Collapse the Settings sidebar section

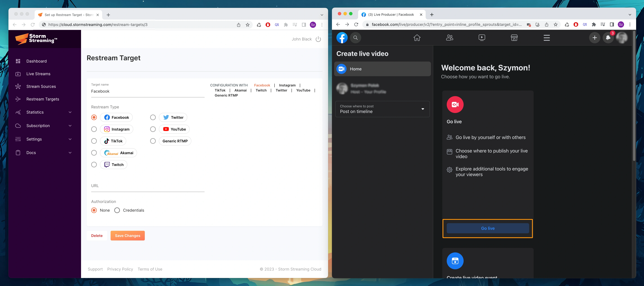70,139
